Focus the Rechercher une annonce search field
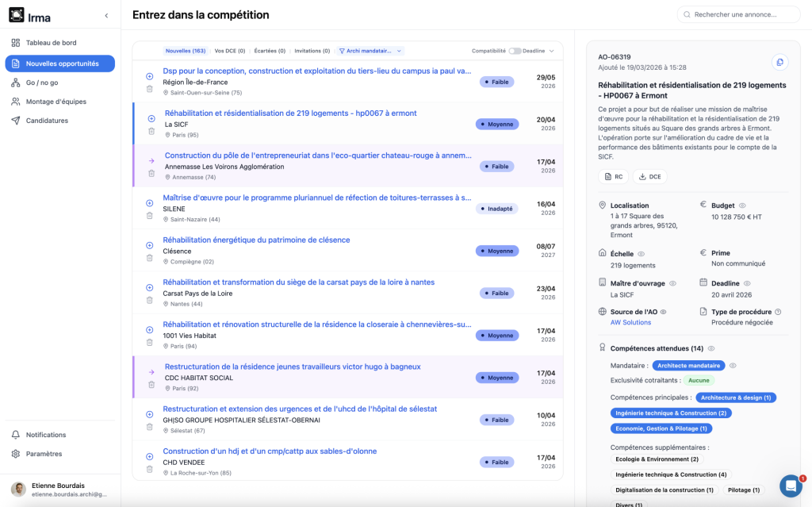 point(738,14)
